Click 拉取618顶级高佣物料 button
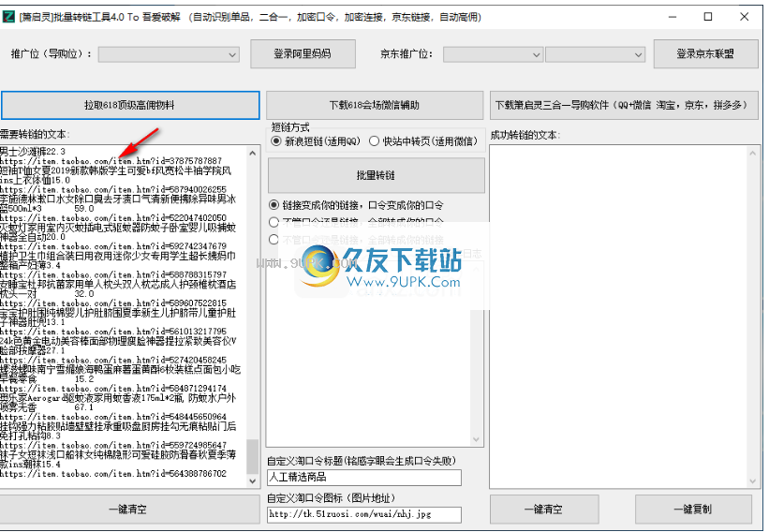Image resolution: width=769 pixels, height=532 pixels. 130,105
